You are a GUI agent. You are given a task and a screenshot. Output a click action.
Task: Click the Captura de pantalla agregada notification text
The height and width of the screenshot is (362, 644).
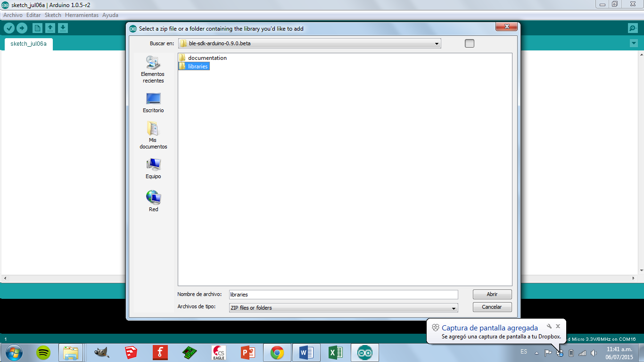(490, 328)
